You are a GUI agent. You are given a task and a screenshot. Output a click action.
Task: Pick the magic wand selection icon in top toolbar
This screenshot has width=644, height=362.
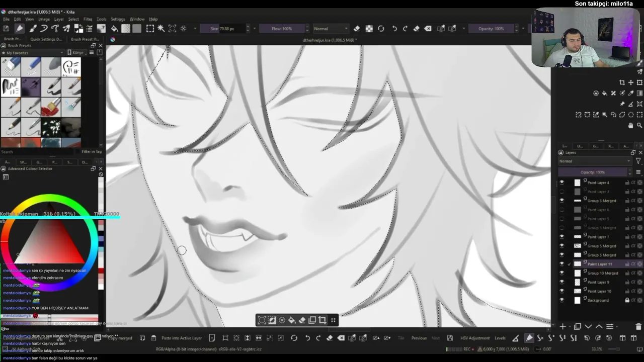coord(161,29)
